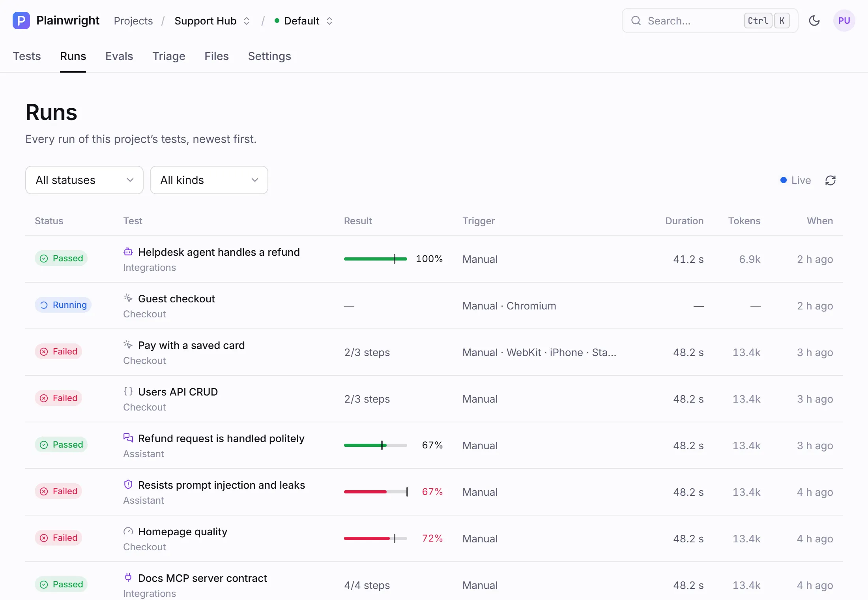Open the Settings tab
The width and height of the screenshot is (868, 600).
269,56
